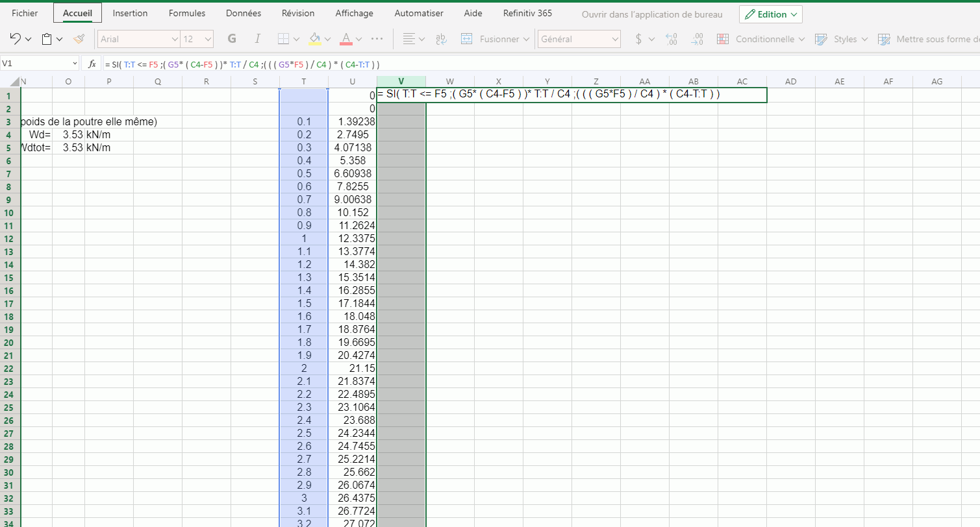Select the Format Painter brush icon
This screenshot has height=527, width=980.
click(x=79, y=39)
